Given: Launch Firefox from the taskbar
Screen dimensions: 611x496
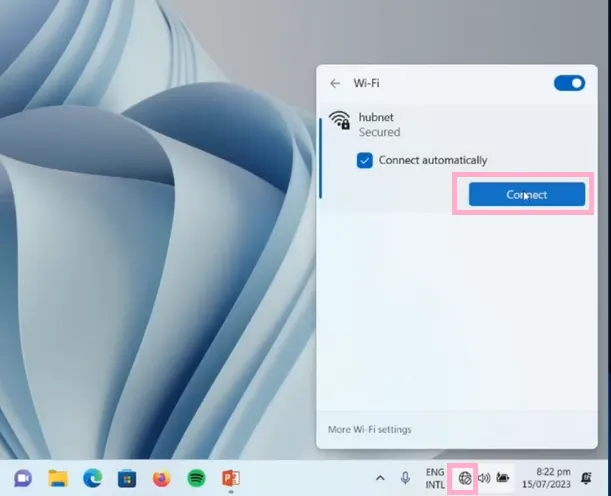Looking at the screenshot, I should pos(162,478).
